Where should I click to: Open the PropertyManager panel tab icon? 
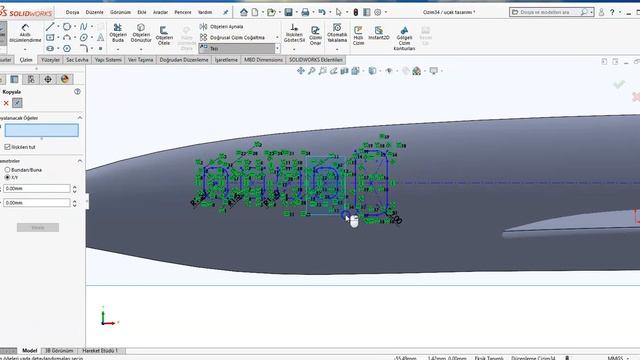14,79
